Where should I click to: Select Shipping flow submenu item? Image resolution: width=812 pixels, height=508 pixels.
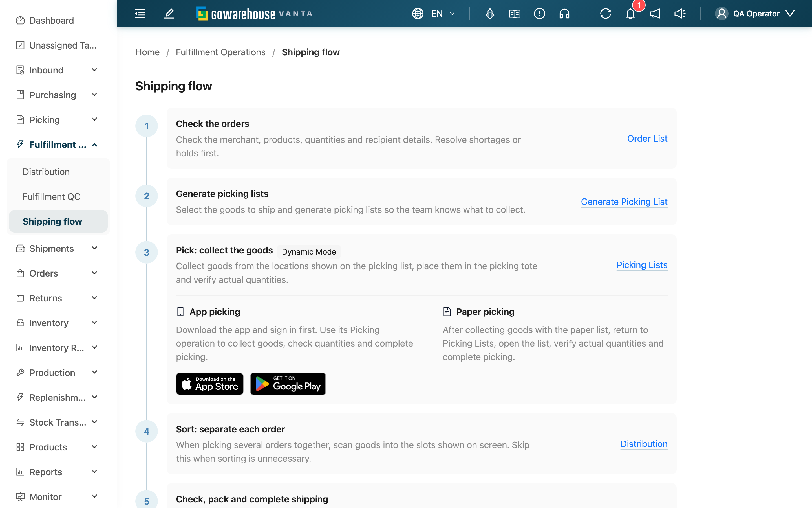[58, 222]
